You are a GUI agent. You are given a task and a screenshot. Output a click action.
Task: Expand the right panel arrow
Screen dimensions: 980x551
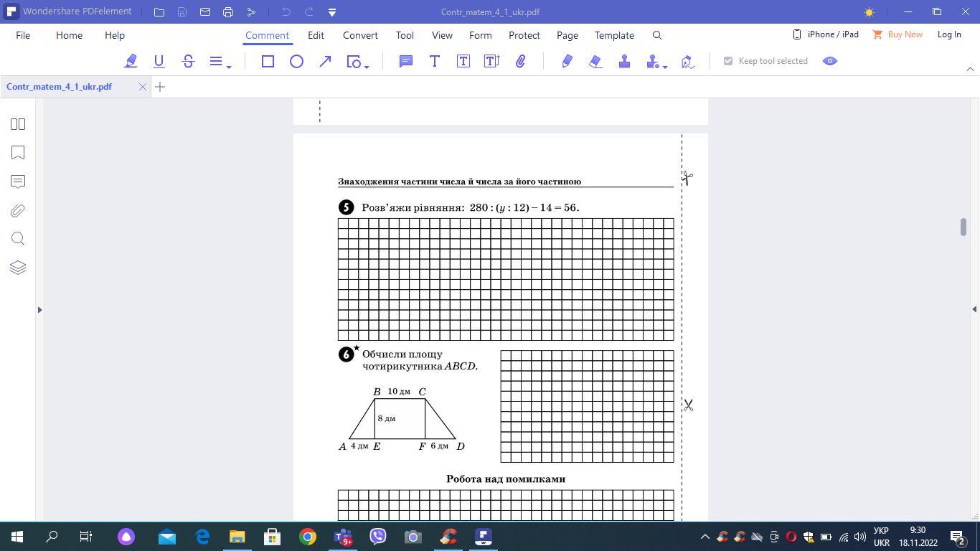[x=974, y=309]
